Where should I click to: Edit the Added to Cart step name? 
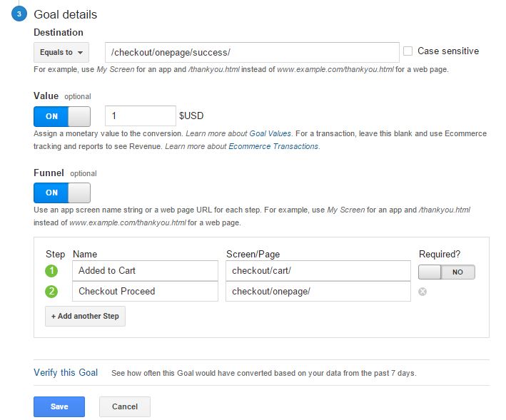[145, 271]
